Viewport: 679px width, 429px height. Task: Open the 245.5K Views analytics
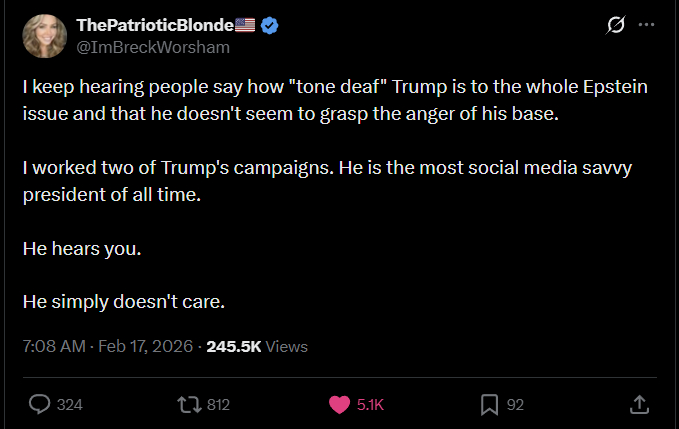click(257, 347)
